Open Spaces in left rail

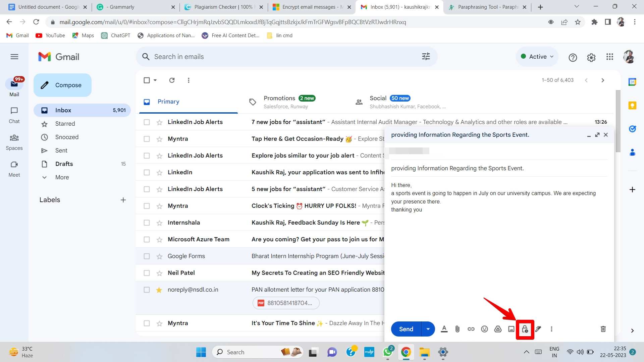pyautogui.click(x=14, y=142)
